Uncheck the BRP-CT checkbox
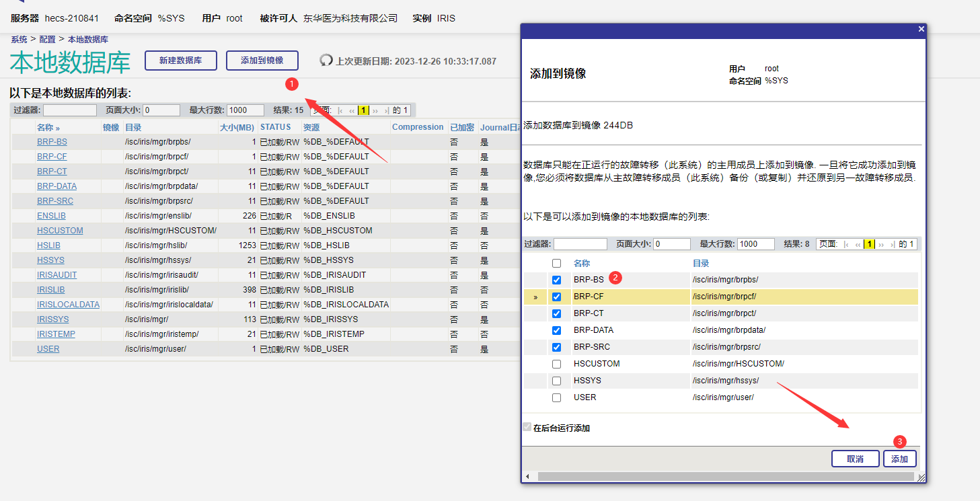Viewport: 980px width, 501px height. point(556,313)
